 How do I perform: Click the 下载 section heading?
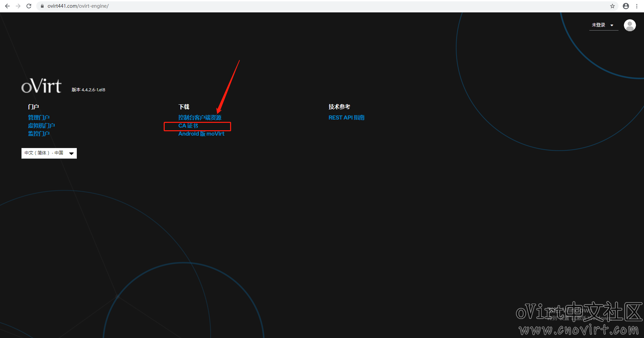(184, 107)
